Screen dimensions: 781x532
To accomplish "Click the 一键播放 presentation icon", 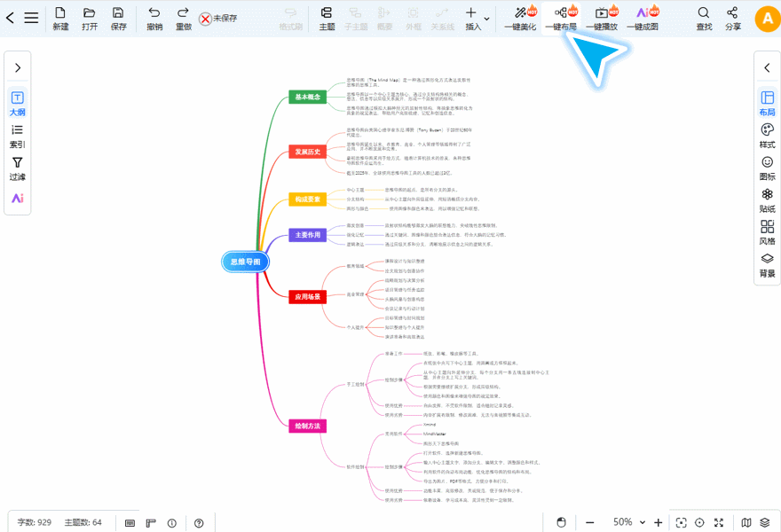I will click(602, 19).
